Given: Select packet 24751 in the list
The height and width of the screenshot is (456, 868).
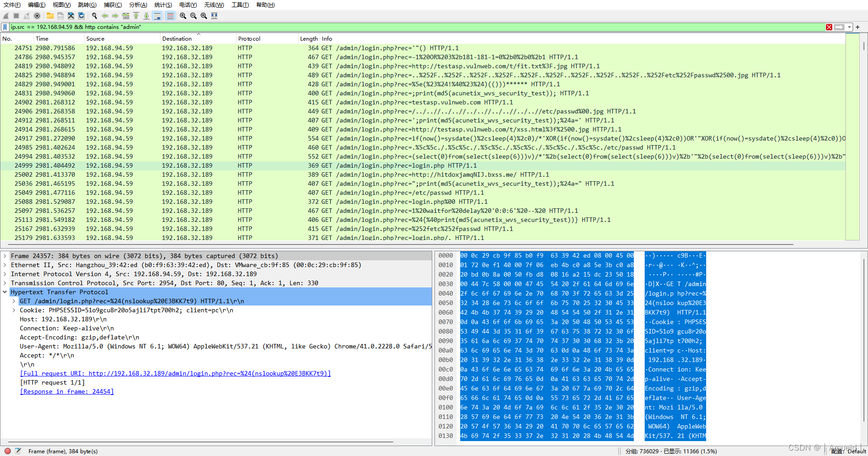Looking at the screenshot, I should tap(423, 48).
